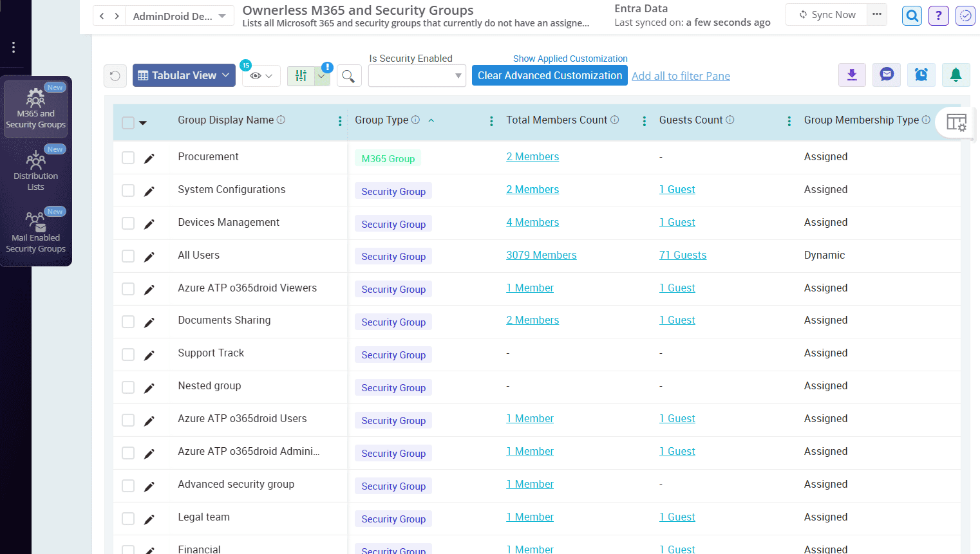980x554 pixels.
Task: Check the select-all checkbox in the table header
Action: tap(127, 120)
